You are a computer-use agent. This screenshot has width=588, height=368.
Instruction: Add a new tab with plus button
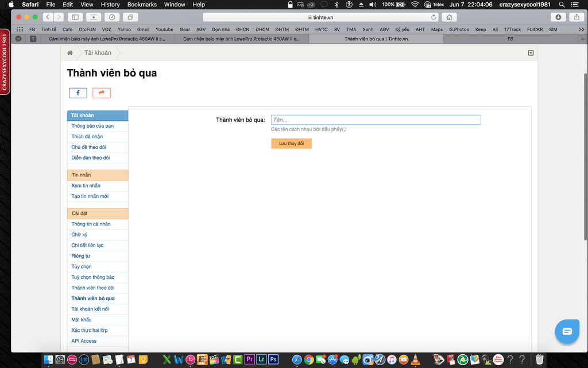pyautogui.click(x=583, y=39)
